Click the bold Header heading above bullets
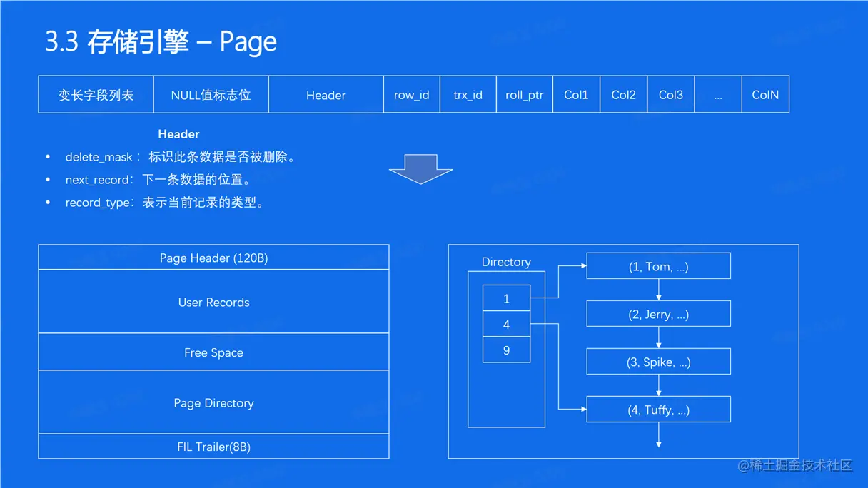Image resolution: width=868 pixels, height=488 pixels. 178,134
